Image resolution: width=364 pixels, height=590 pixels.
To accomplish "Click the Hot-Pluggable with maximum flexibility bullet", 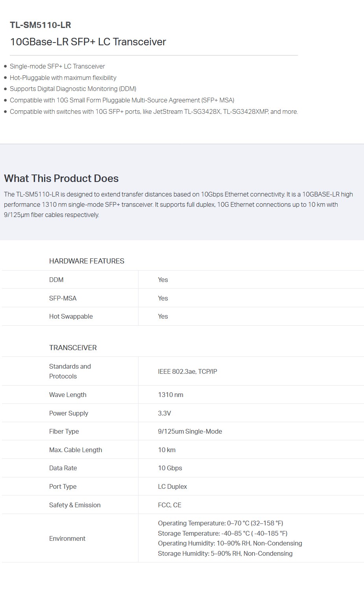I will [x=63, y=78].
